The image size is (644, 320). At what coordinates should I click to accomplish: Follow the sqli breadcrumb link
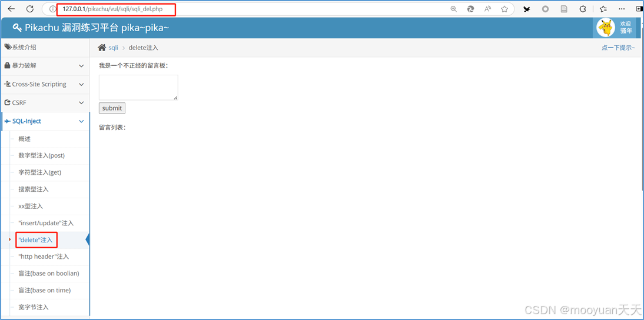pyautogui.click(x=114, y=48)
